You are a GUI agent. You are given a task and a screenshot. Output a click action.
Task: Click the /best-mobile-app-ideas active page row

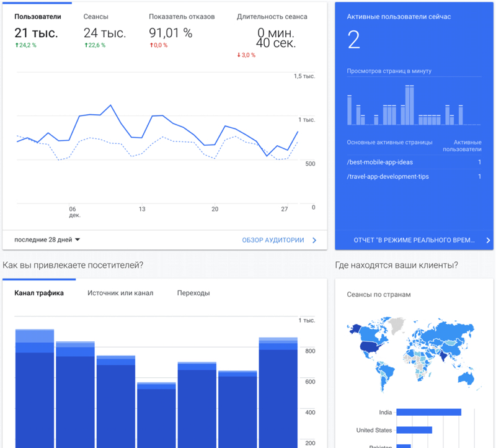click(414, 162)
